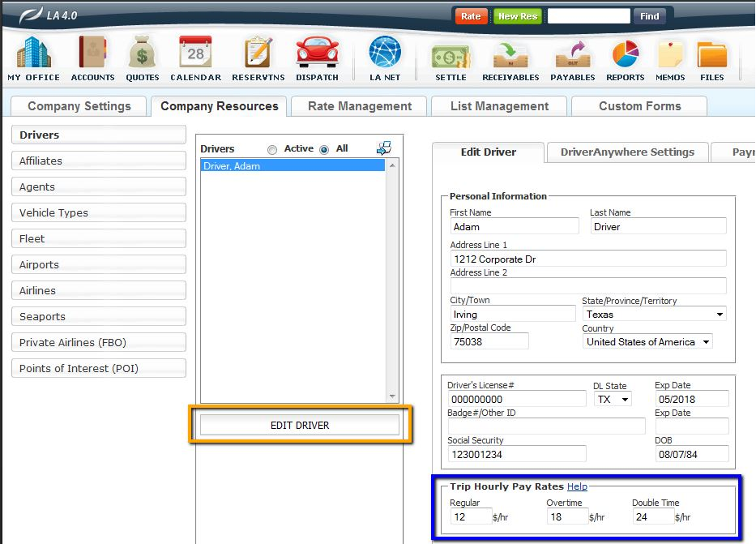Open the DL State dropdown

pyautogui.click(x=625, y=400)
